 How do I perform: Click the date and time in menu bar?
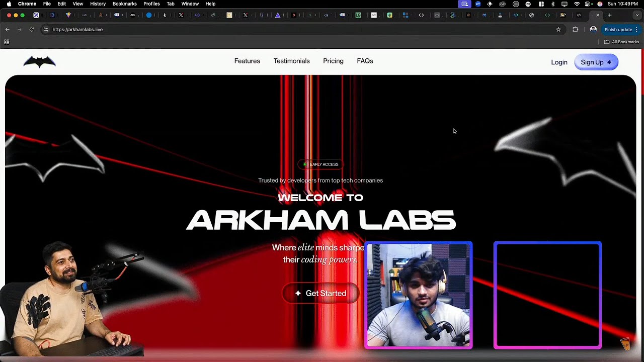(623, 4)
